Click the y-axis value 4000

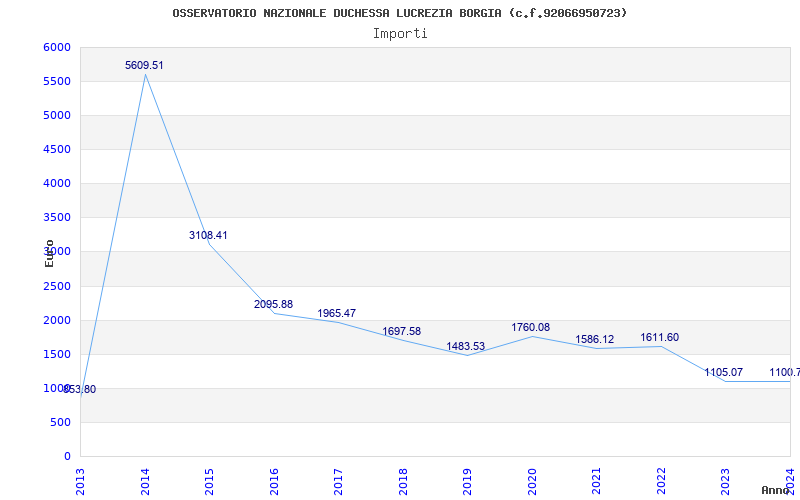57,183
